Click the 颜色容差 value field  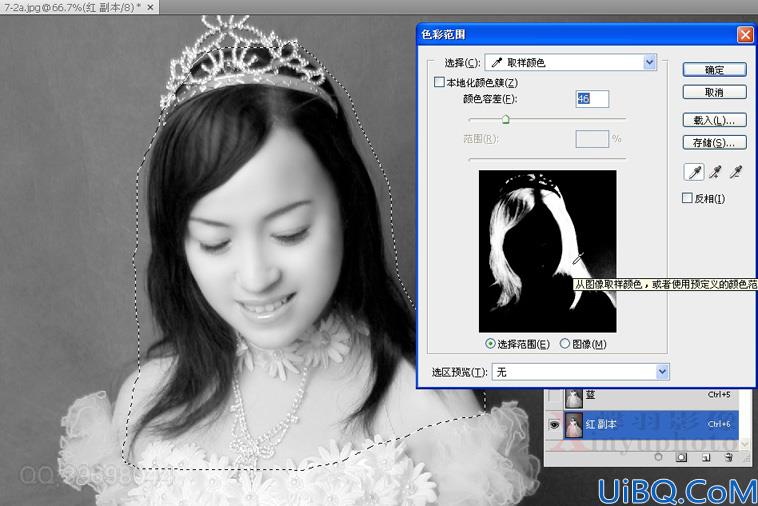pos(592,99)
